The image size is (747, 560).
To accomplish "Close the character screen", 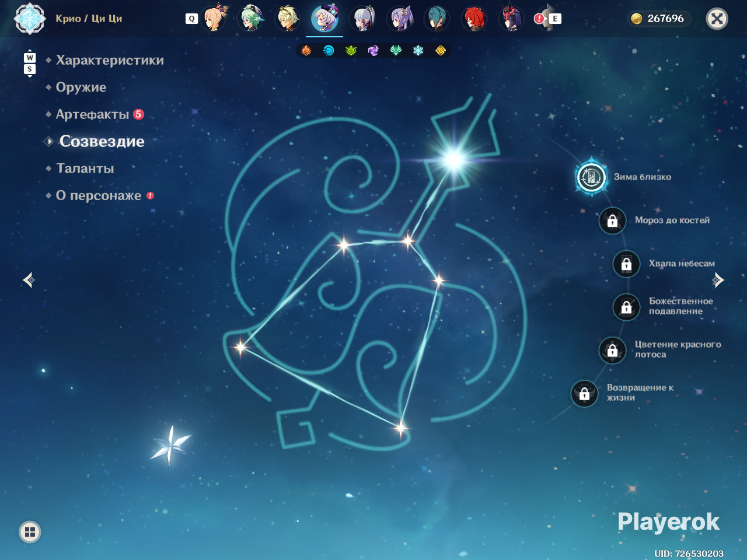I will (717, 19).
